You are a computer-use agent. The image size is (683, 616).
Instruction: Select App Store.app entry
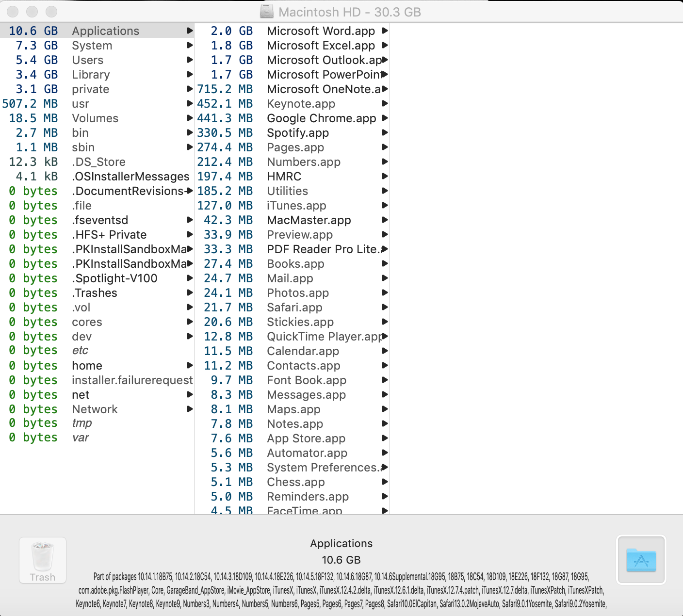(293, 438)
